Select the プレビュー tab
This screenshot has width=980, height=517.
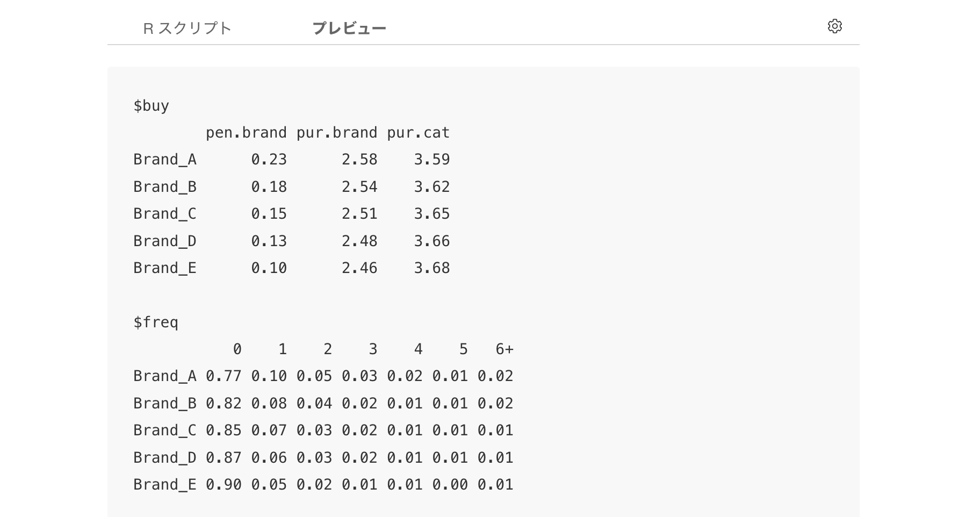coord(349,28)
